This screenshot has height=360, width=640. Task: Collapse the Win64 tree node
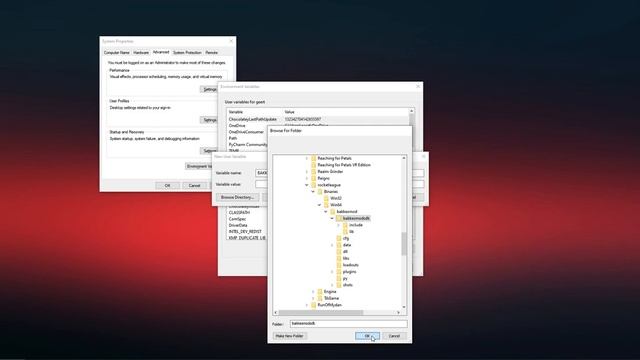pyautogui.click(x=320, y=205)
